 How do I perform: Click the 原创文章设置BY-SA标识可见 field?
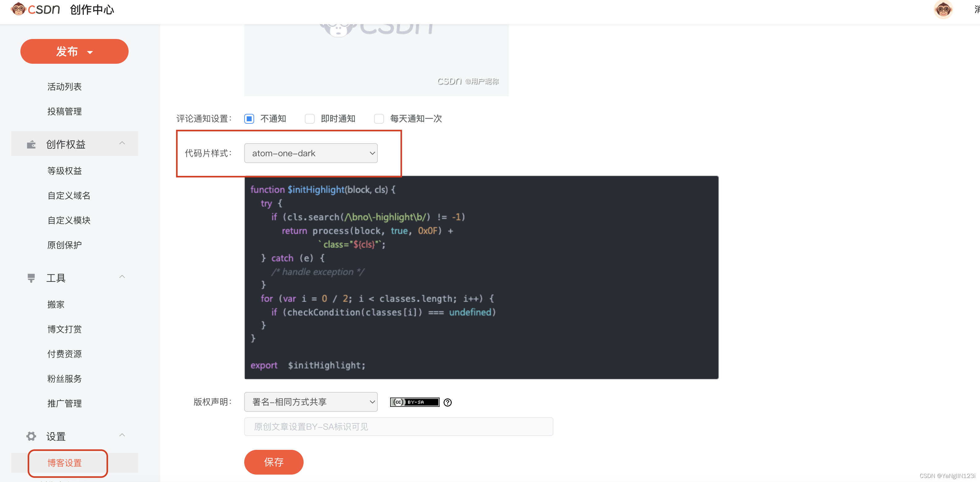click(x=398, y=427)
